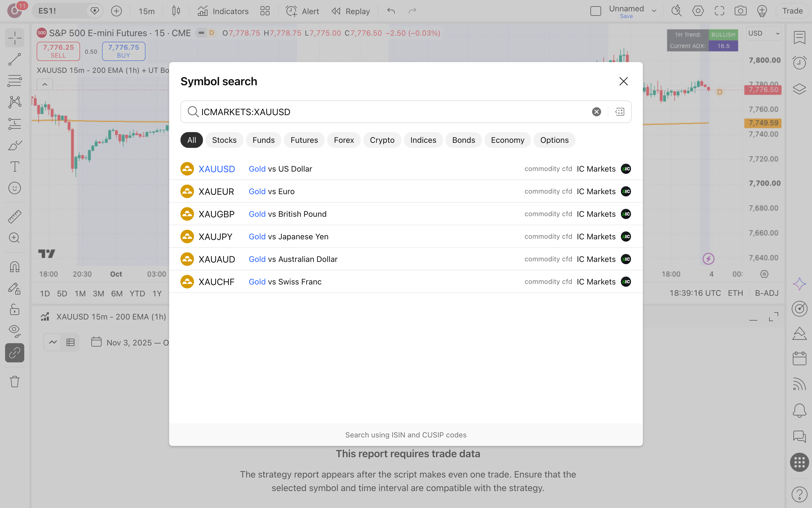Open candlestick chart style selector
Screen dimensions: 812x508
coord(176,11)
